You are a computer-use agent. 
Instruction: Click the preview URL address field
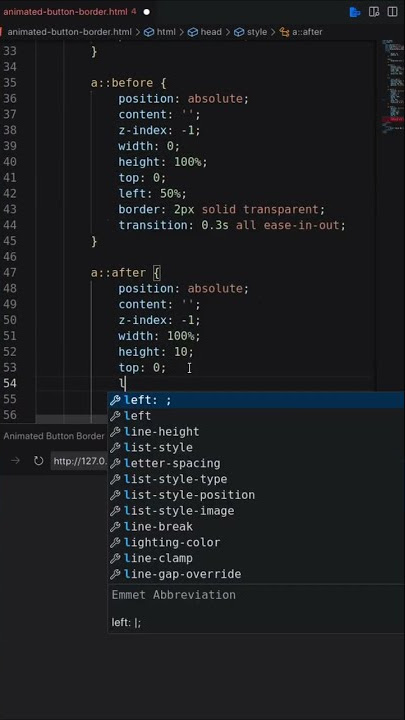[79, 461]
